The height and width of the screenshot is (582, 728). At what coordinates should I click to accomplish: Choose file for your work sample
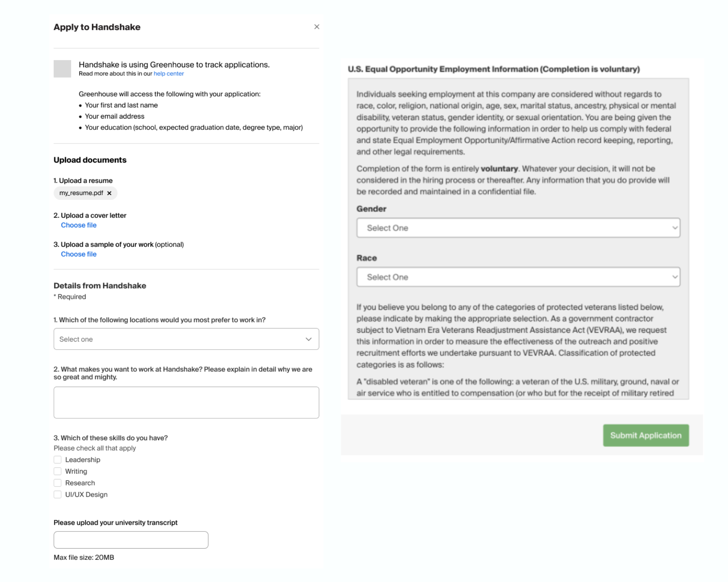pyautogui.click(x=79, y=254)
